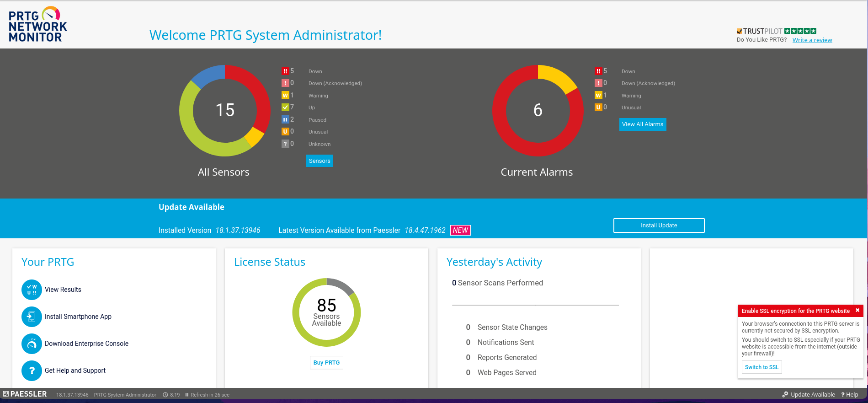
Task: Click the clock icon in the footer
Action: (165, 395)
